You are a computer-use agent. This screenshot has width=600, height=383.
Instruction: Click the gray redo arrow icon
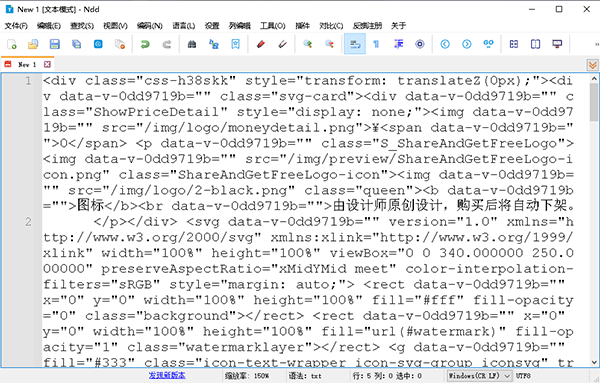[x=167, y=44]
